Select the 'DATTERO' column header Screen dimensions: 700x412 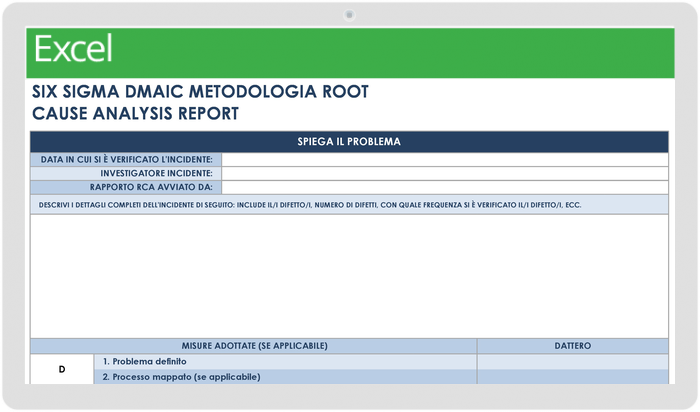click(x=573, y=346)
